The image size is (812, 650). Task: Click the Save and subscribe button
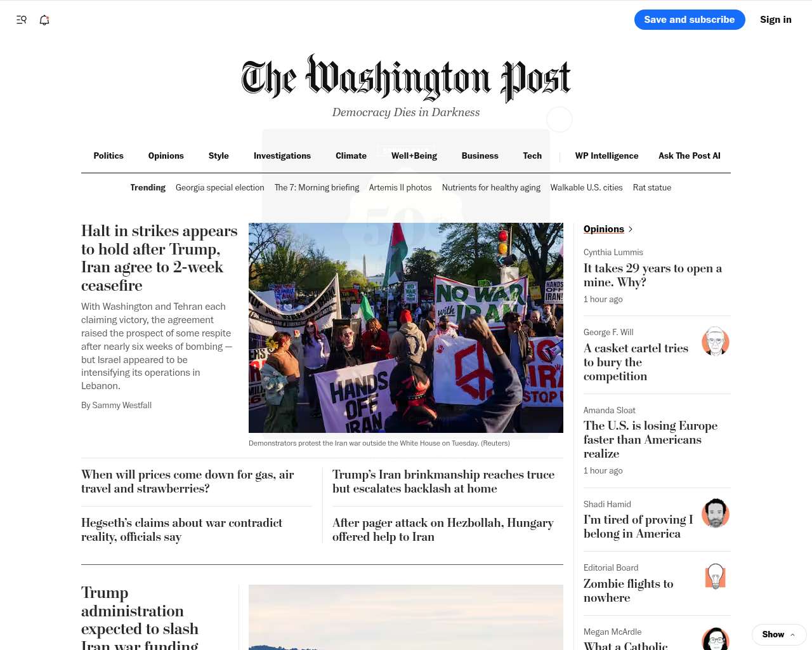click(690, 20)
